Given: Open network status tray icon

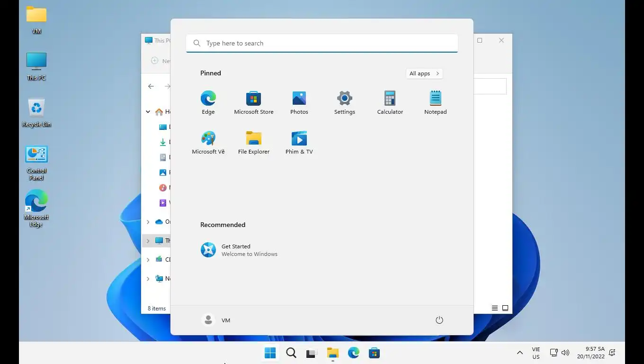Looking at the screenshot, I should pos(554,353).
